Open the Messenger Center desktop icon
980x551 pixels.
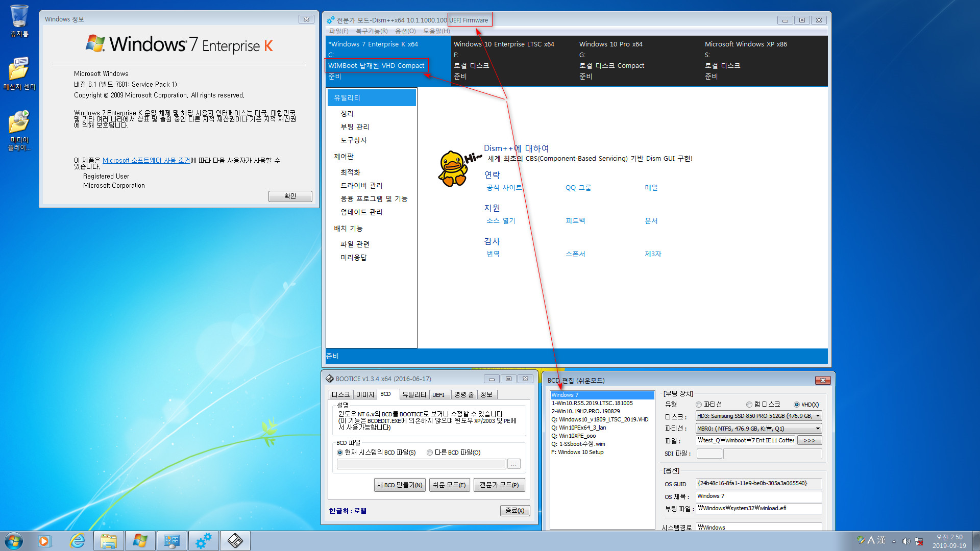click(x=19, y=73)
